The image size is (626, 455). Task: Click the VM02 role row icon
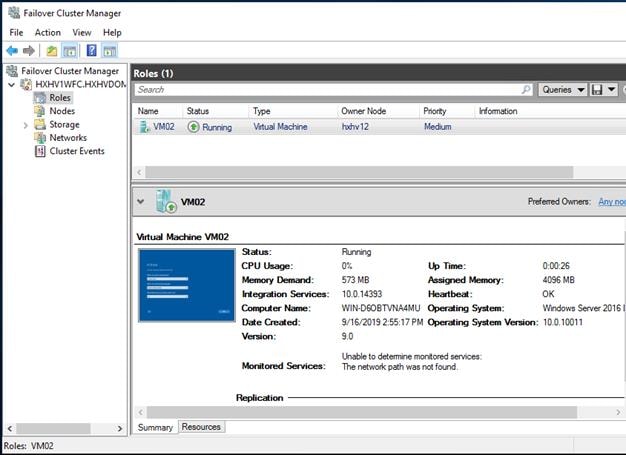coord(144,127)
